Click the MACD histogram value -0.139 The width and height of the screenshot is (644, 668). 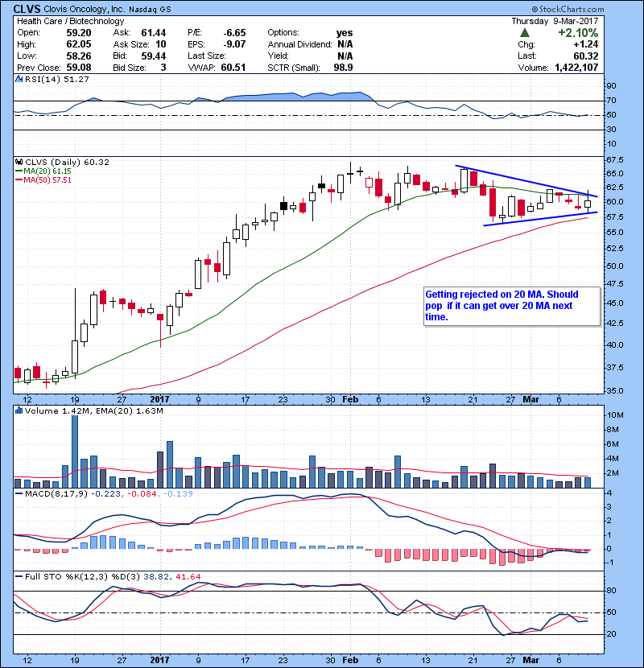pos(177,493)
